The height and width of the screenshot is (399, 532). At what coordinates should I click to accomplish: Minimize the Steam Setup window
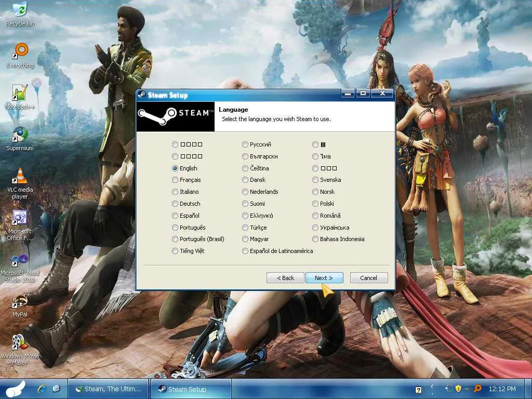tap(348, 94)
